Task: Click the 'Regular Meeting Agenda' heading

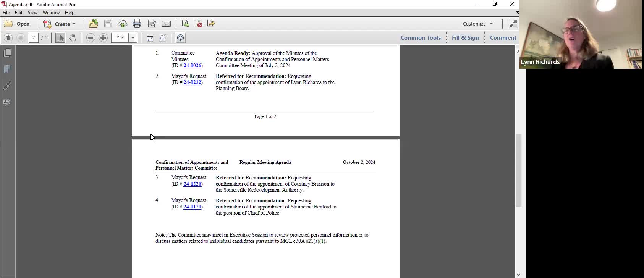Action: [x=265, y=162]
